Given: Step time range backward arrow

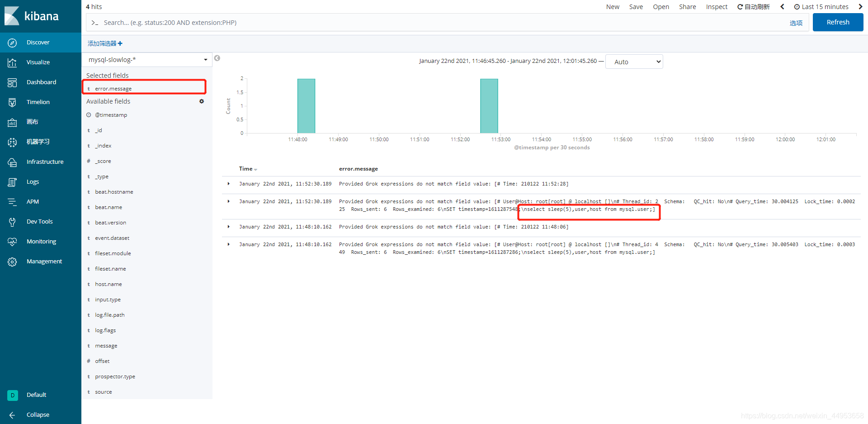Looking at the screenshot, I should 782,7.
